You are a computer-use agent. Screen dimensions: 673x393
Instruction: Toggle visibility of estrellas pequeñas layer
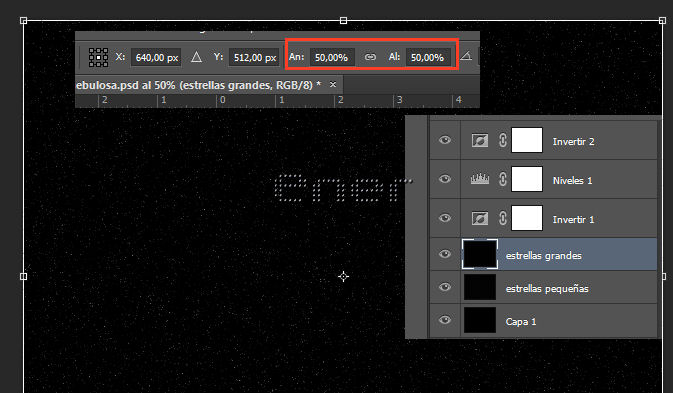[x=445, y=287]
